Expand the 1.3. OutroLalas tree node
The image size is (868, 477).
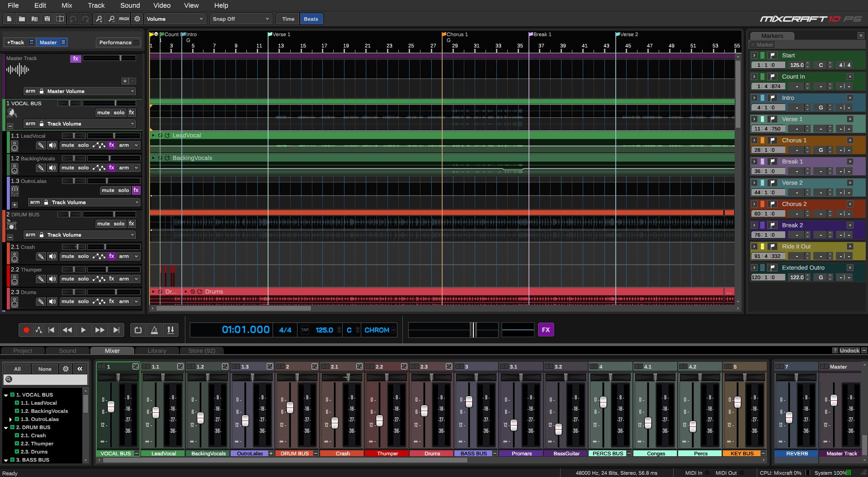[10, 419]
